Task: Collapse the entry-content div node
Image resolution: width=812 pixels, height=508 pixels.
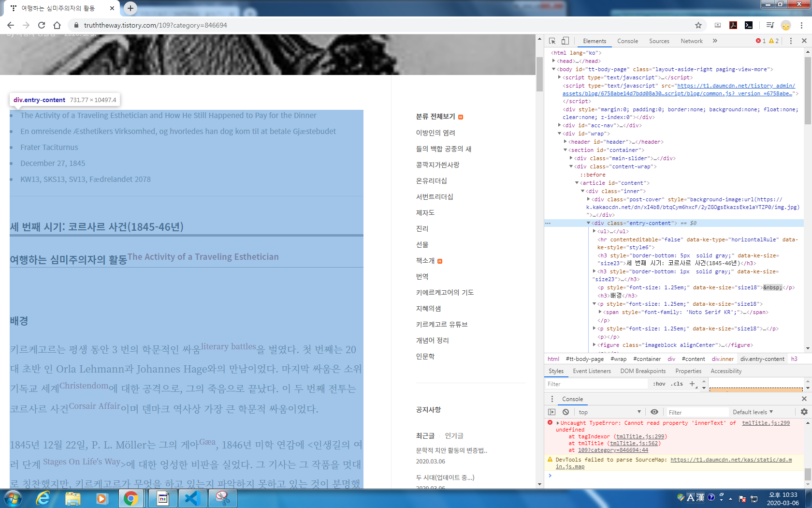Action: (589, 223)
